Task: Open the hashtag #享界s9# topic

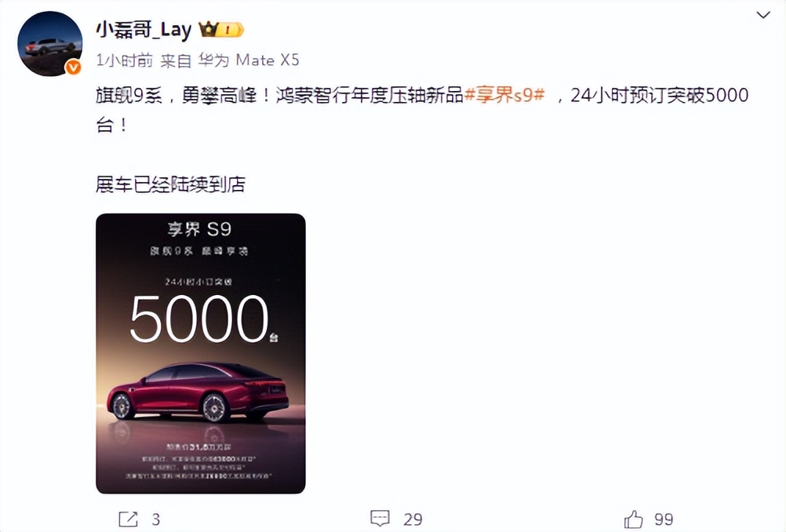Action: coord(505,95)
